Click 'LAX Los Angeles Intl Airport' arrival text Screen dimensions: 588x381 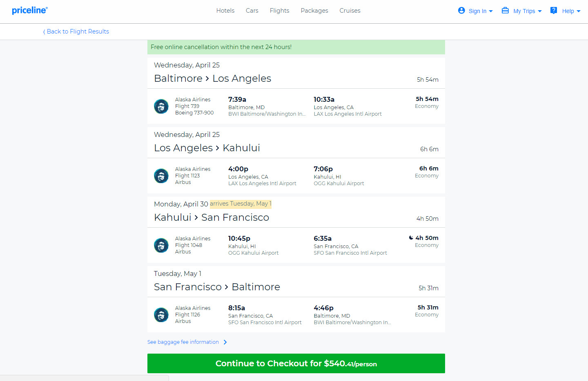(x=347, y=114)
